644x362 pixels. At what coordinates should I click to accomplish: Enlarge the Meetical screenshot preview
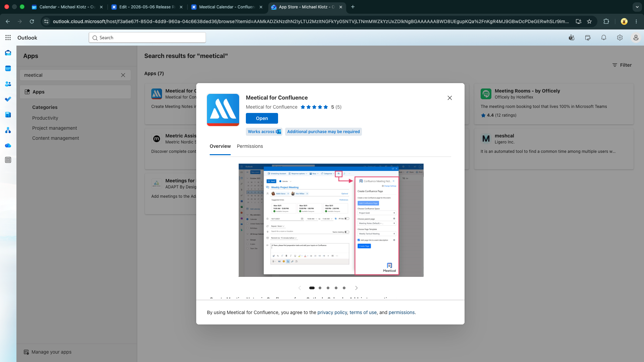click(x=331, y=220)
